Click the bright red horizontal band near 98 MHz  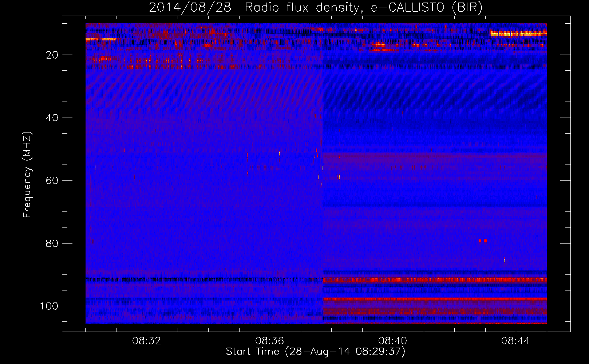coord(435,299)
